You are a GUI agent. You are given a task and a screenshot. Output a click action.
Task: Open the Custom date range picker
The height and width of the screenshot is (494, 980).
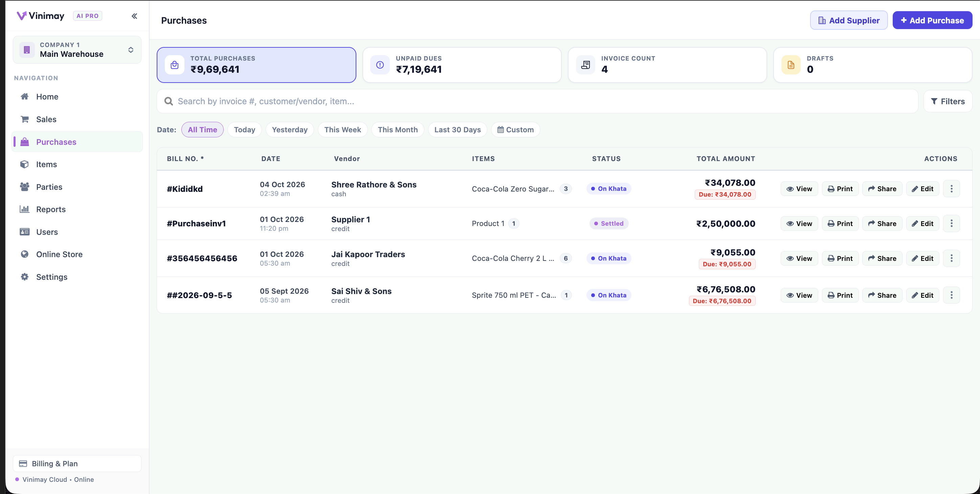pos(515,130)
